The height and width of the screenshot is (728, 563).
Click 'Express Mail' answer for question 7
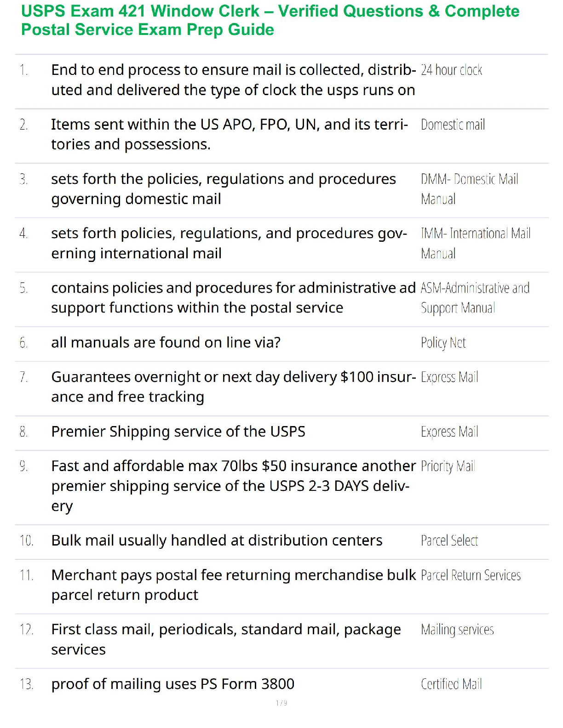click(449, 377)
